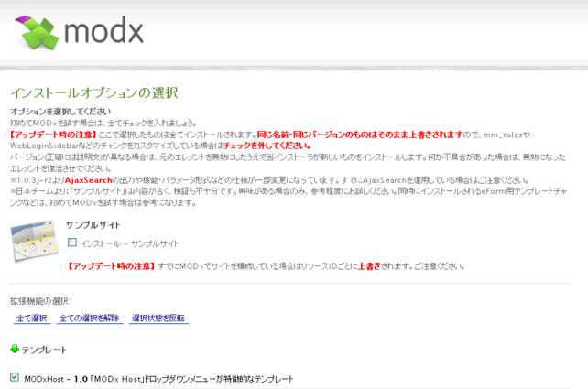Screen dimensions: 588x389
Task: Click the green arrow icon beside テンプレート
Action: 15,349
